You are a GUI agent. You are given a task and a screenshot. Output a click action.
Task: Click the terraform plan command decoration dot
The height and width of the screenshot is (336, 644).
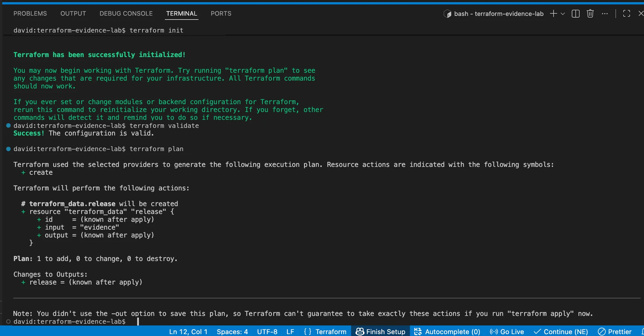point(8,149)
